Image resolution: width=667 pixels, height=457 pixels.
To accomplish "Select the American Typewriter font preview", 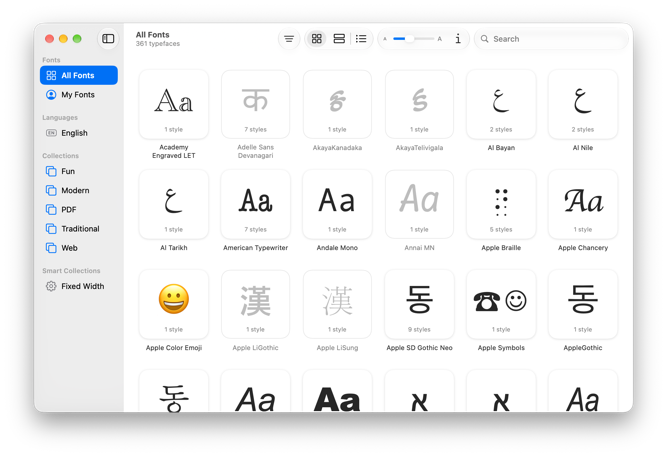I will click(x=256, y=205).
